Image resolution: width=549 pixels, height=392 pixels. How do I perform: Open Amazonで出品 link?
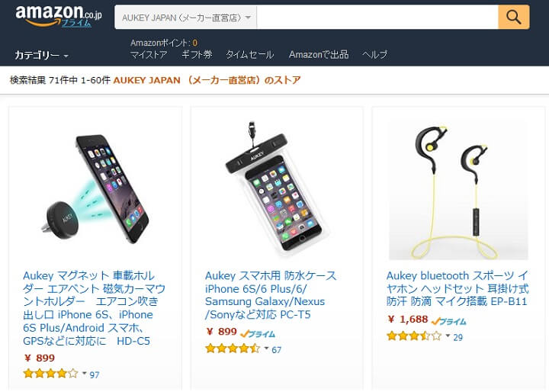pyautogui.click(x=319, y=55)
